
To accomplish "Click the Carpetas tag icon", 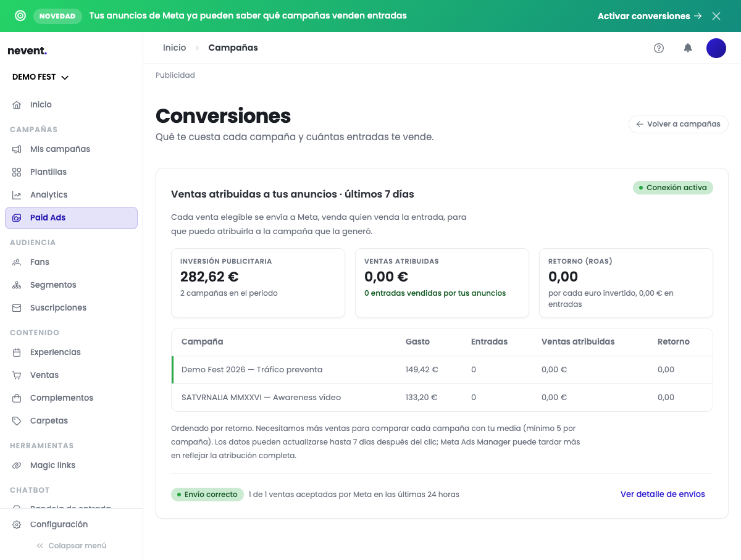I will [x=17, y=421].
